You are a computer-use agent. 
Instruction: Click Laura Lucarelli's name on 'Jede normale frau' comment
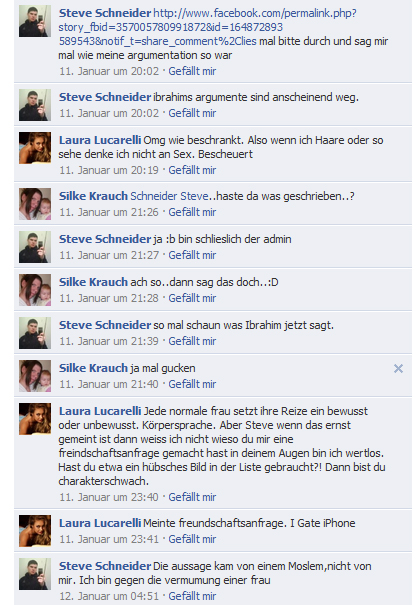click(100, 411)
